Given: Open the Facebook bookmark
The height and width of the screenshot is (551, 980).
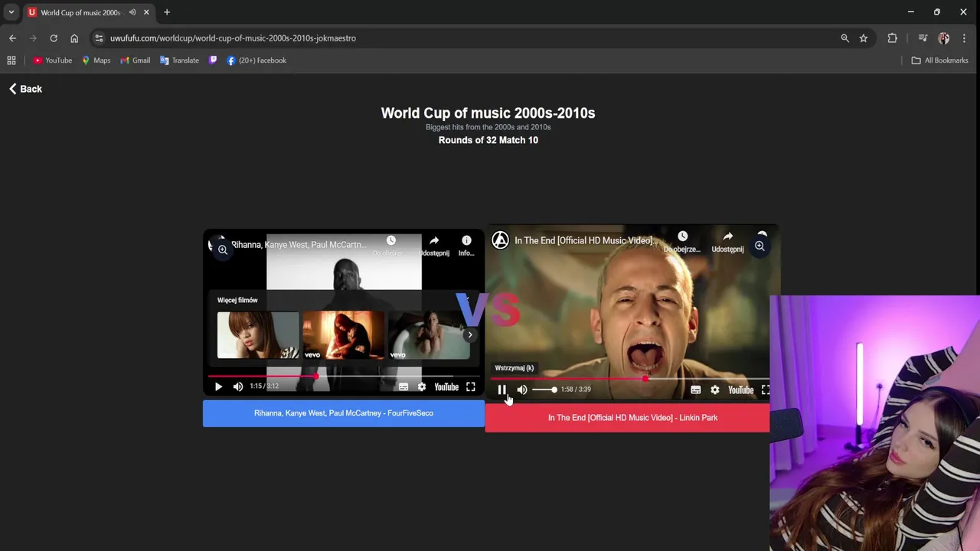Looking at the screenshot, I should 256,60.
